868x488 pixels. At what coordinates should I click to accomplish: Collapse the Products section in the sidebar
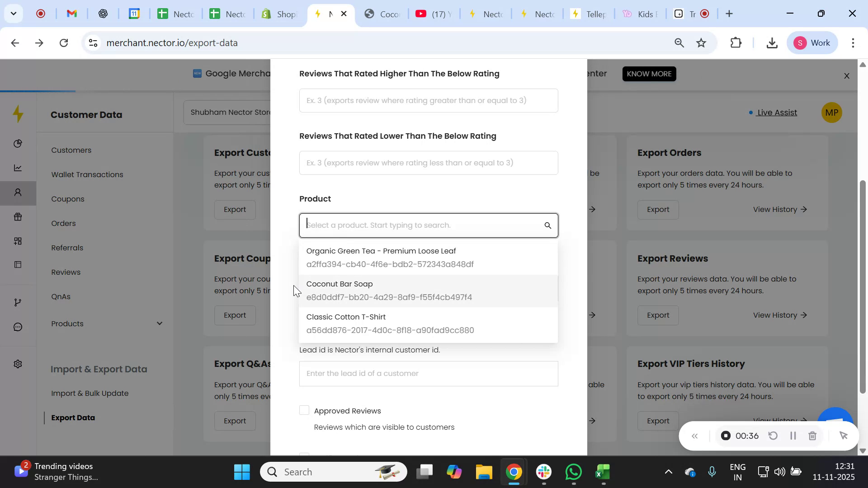(x=159, y=324)
